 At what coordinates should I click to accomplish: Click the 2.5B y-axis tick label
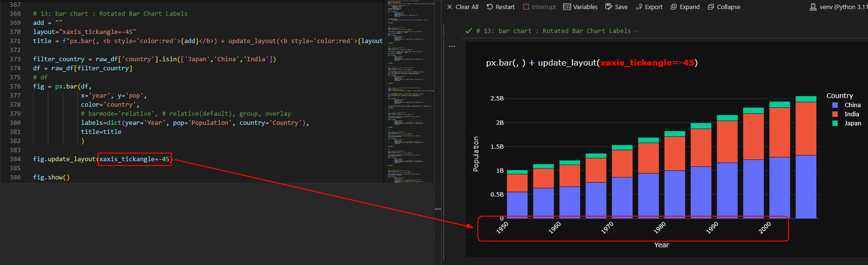(497, 99)
